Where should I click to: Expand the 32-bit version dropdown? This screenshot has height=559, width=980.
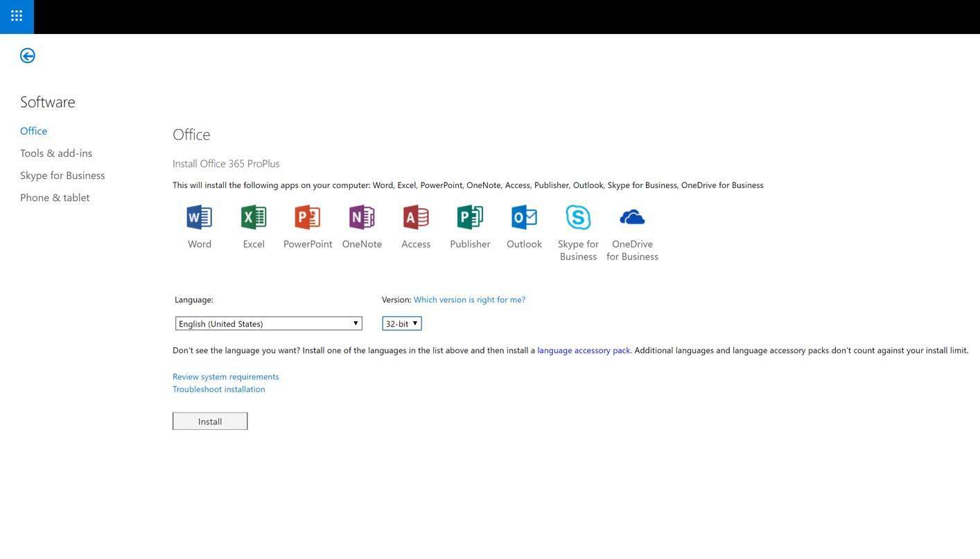[414, 321]
